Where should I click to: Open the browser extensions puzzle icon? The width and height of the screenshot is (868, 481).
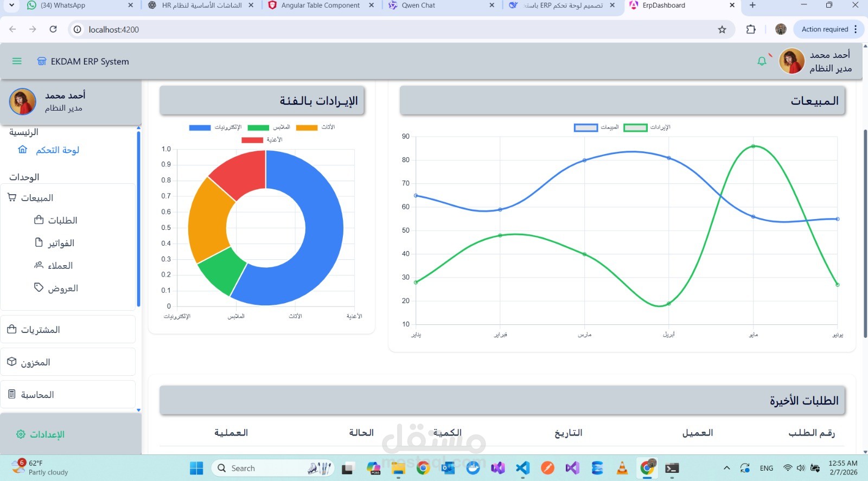751,29
